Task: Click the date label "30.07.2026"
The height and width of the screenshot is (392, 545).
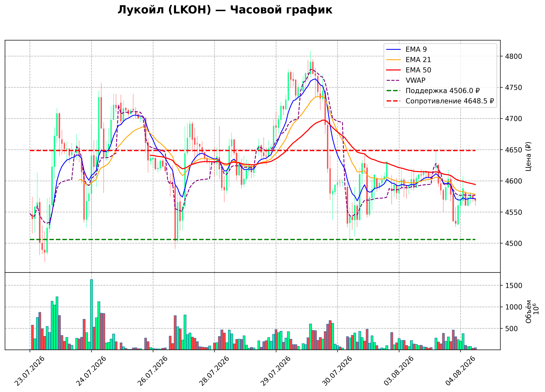Action: (337, 371)
